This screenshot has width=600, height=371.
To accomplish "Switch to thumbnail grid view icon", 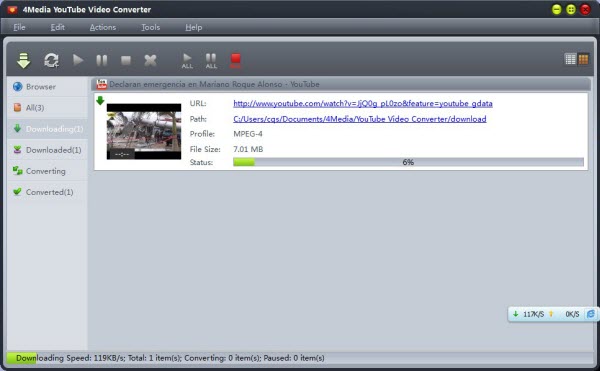I will tap(583, 59).
